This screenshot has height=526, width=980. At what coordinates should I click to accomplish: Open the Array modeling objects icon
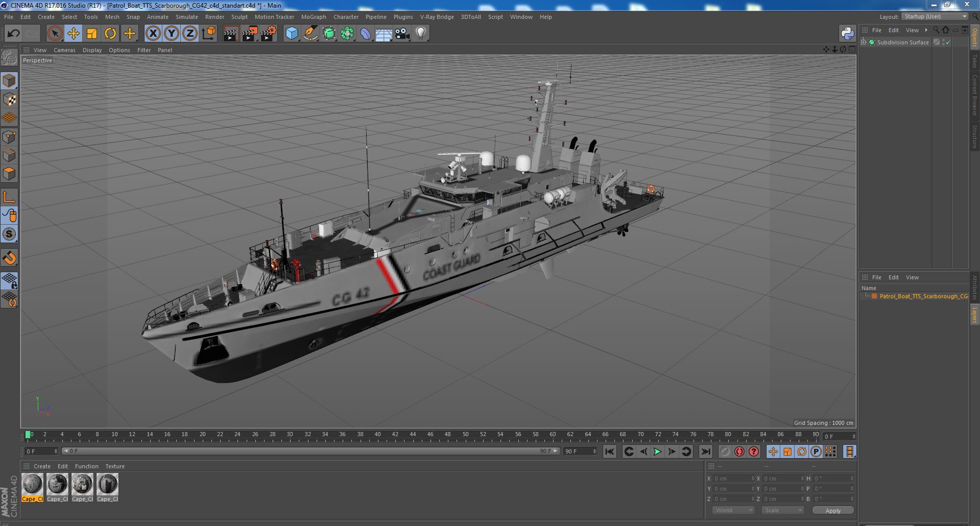[347, 34]
